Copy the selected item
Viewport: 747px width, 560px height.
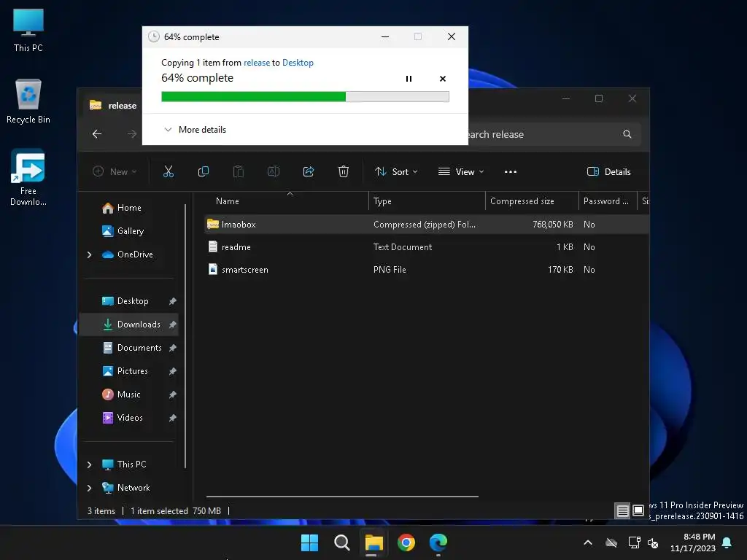tap(204, 172)
